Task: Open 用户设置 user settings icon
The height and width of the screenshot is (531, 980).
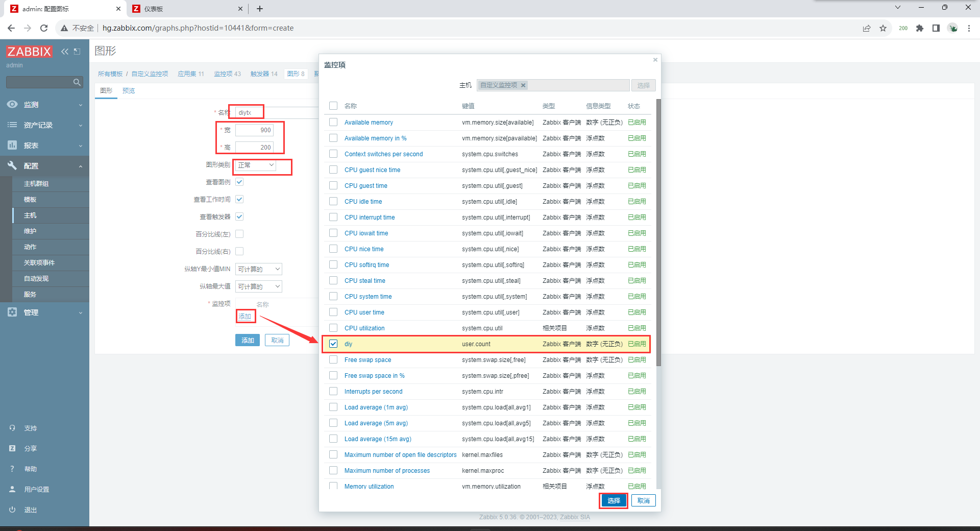Action: 12,489
